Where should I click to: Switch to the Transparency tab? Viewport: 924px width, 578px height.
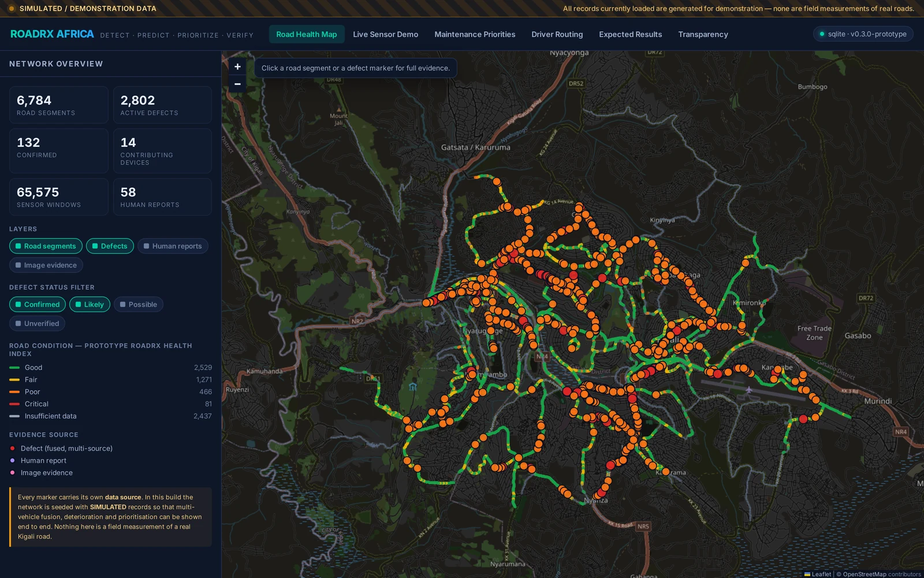pyautogui.click(x=703, y=34)
